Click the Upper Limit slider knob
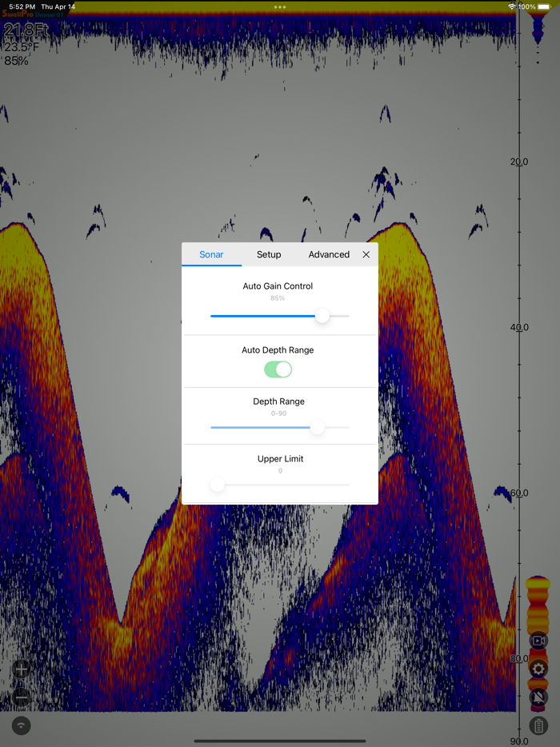The image size is (560, 747). pyautogui.click(x=218, y=485)
